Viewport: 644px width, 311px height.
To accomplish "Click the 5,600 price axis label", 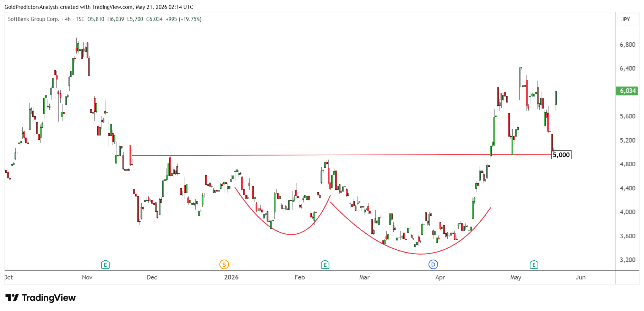I will tap(627, 116).
